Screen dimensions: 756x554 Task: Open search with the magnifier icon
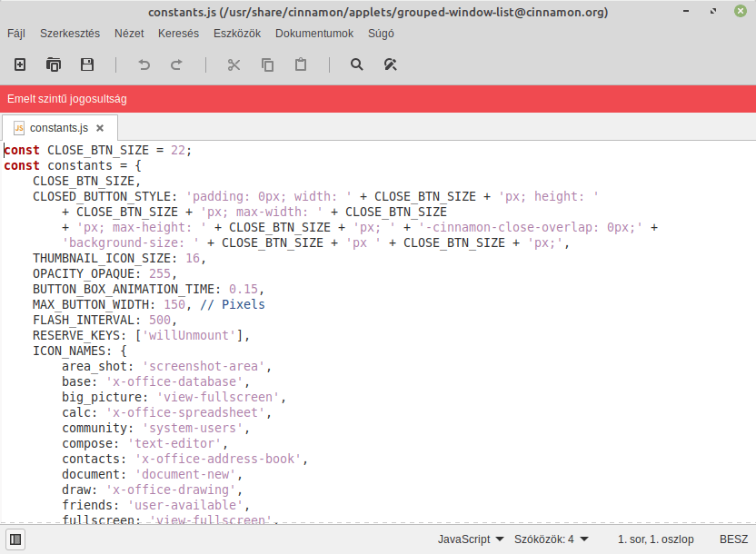(357, 64)
